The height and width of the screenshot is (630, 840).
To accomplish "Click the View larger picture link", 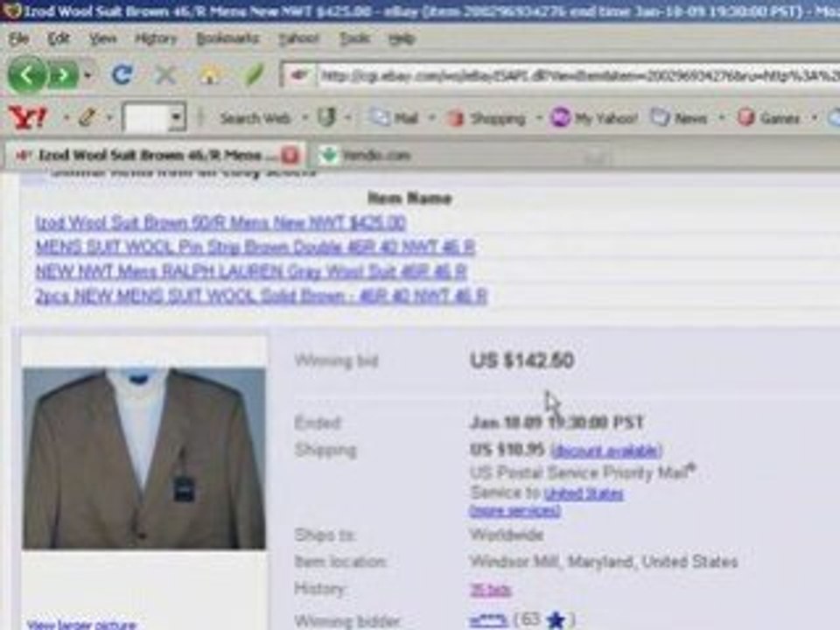I will 81,625.
